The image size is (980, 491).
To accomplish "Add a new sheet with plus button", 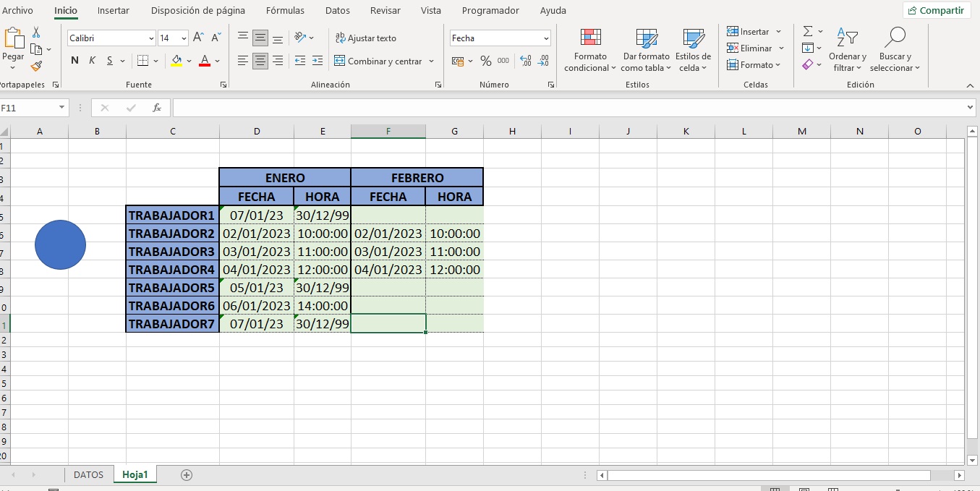I will pos(187,475).
